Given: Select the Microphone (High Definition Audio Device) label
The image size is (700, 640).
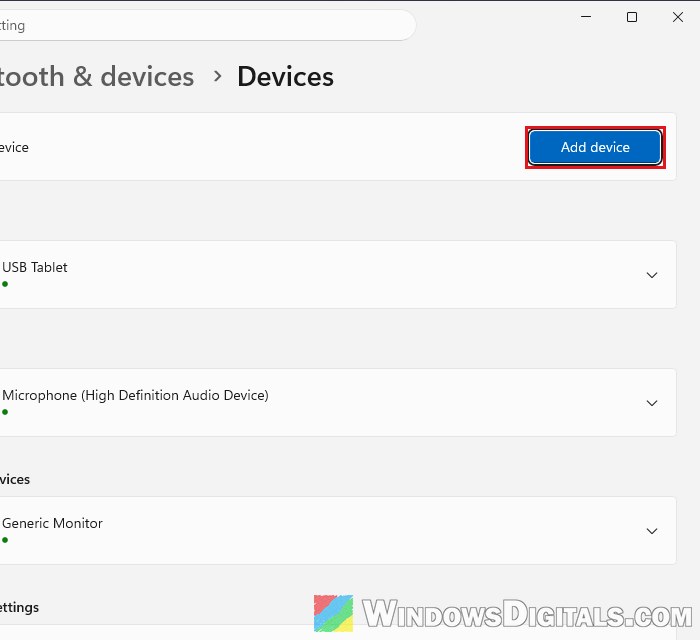Looking at the screenshot, I should (135, 395).
